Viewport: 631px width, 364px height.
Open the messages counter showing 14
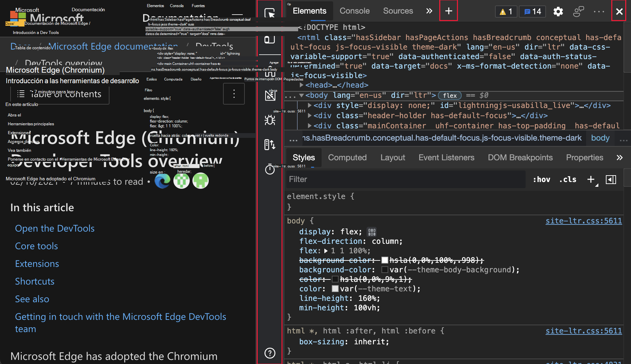(x=532, y=12)
